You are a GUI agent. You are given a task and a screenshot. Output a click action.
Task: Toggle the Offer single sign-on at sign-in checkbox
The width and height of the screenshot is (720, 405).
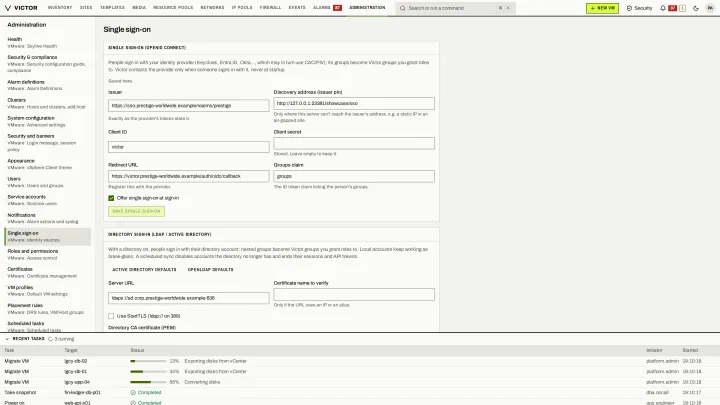111,198
